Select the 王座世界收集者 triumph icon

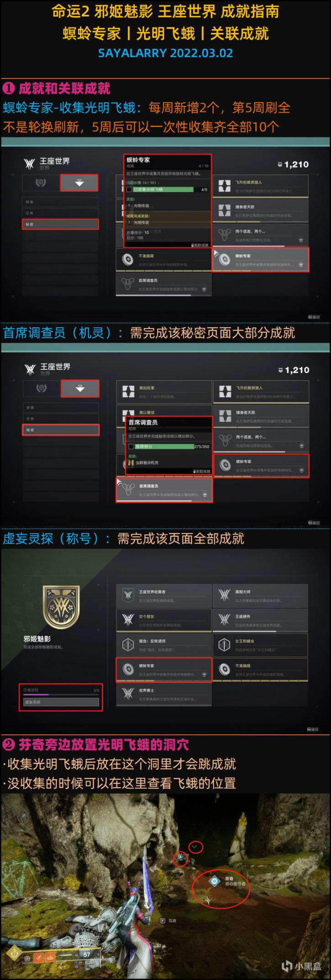click(128, 595)
